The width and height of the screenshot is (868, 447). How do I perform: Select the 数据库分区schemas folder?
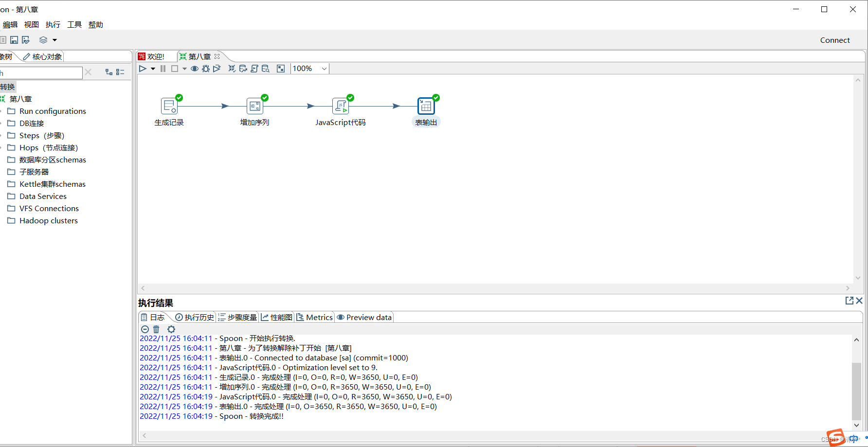pos(53,160)
